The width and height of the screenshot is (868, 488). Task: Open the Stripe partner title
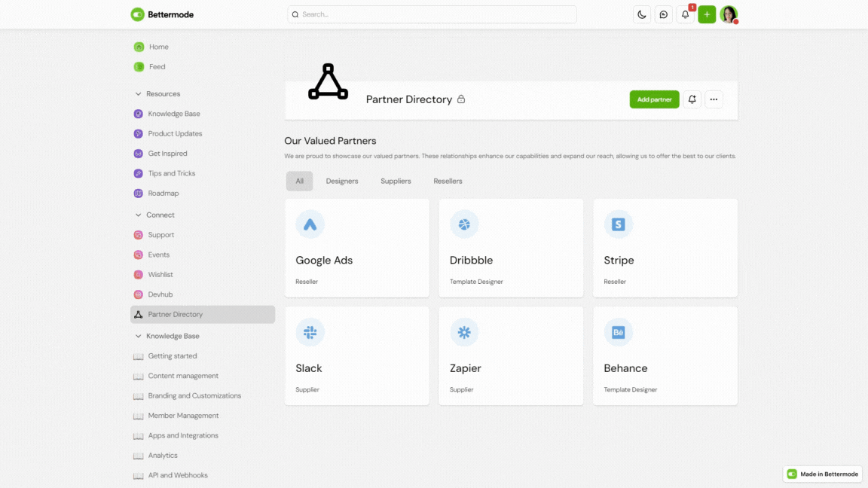coord(619,260)
